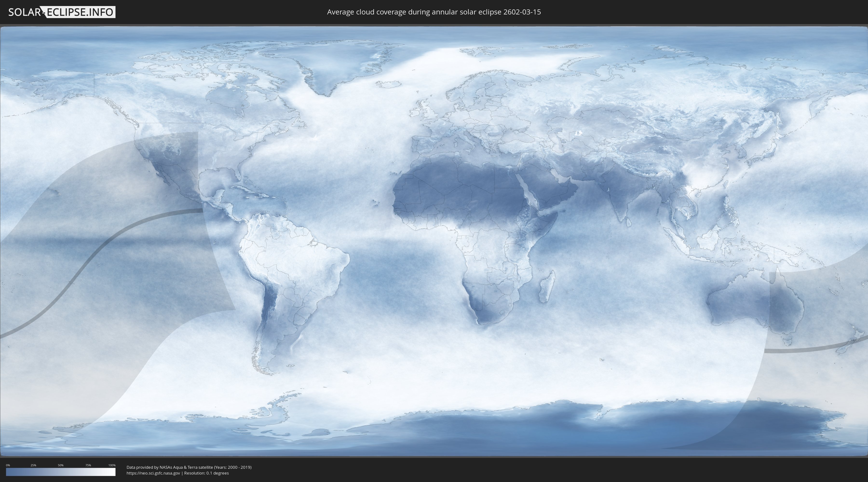This screenshot has width=868, height=482.
Task: Open the neo.sci.gsfc.nasa.gov link
Action: click(x=153, y=473)
